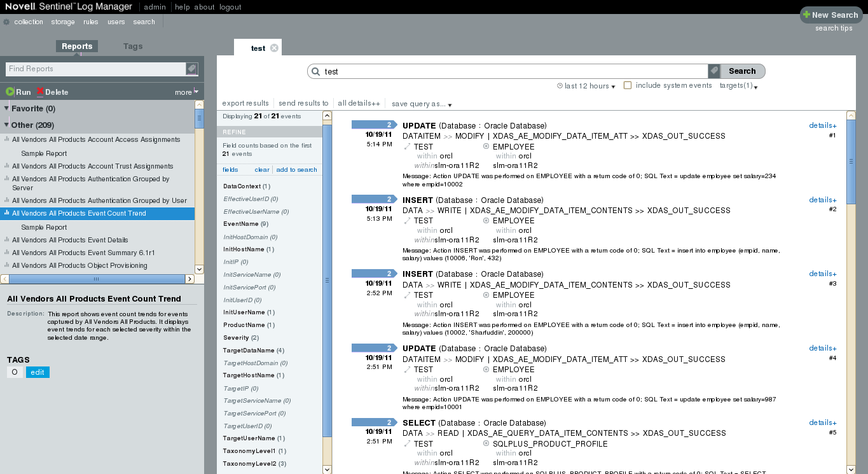Open the targets(1) dropdown
The image size is (868, 474).
pos(738,86)
